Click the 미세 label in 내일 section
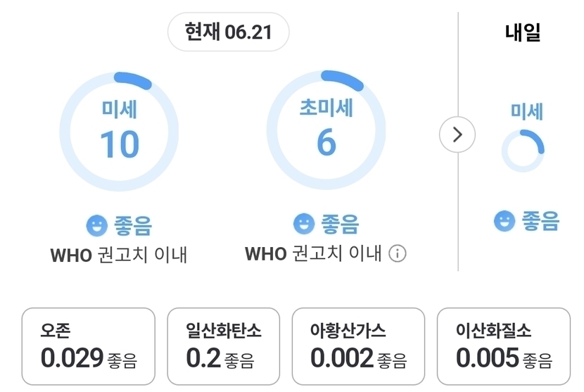584x392 pixels. [526, 111]
